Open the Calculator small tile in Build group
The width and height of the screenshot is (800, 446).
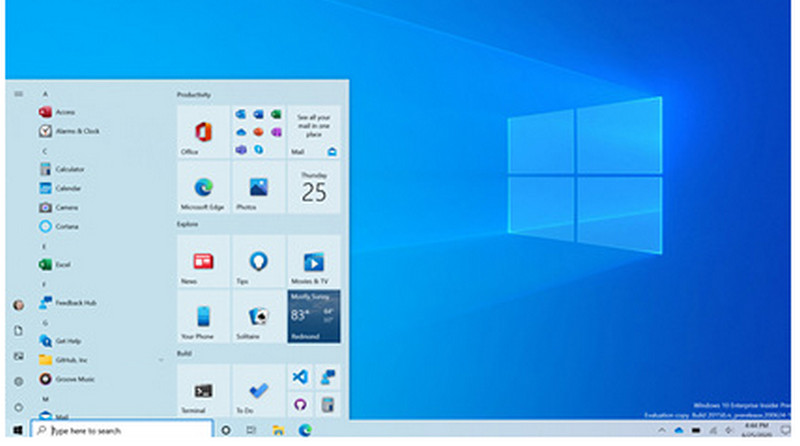pyautogui.click(x=328, y=405)
